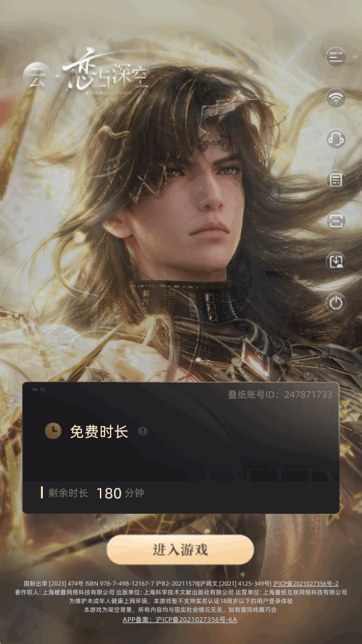Click the 免费时长 title label
The width and height of the screenshot is (362, 644).
coord(99,431)
